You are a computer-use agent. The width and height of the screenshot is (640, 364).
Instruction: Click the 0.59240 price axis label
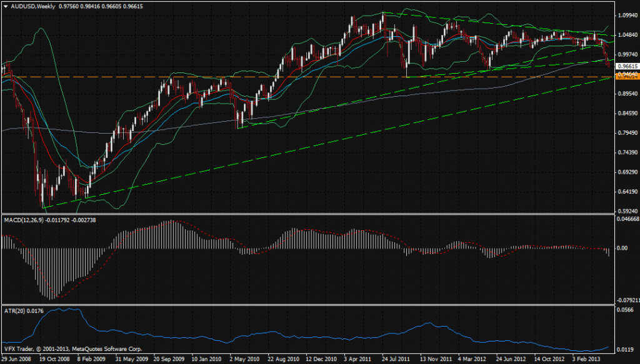[626, 211]
